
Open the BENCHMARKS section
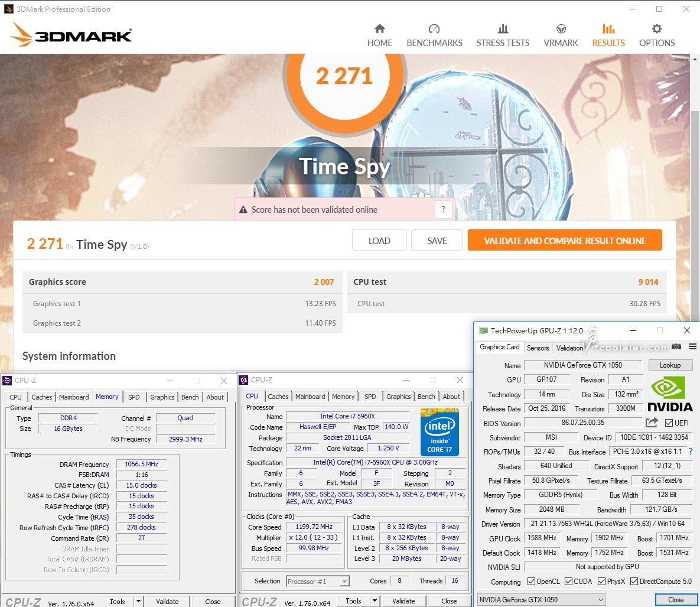[434, 35]
